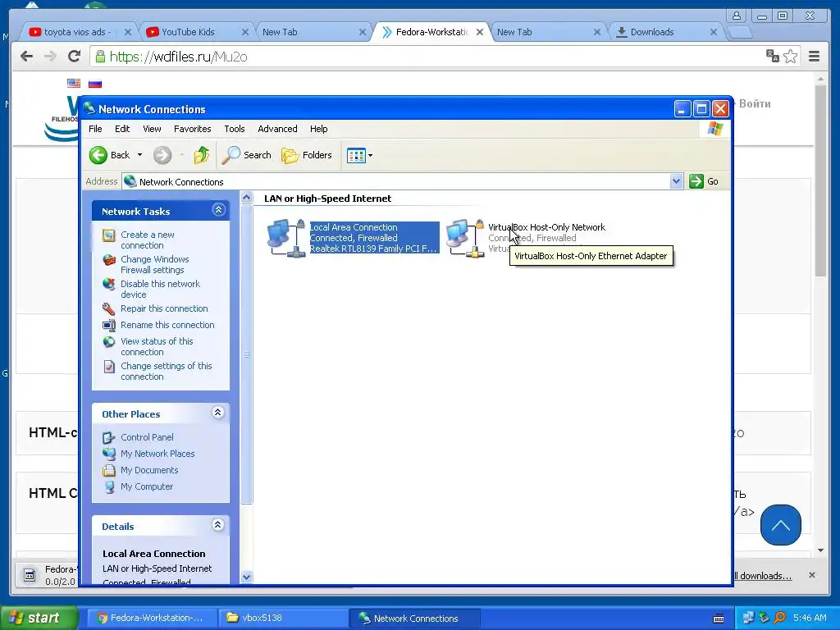840x630 pixels.
Task: Open the Address bar dropdown
Action: tap(676, 181)
